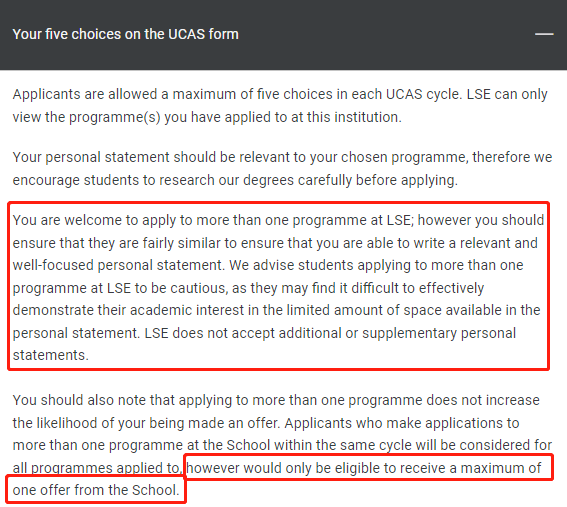
Task: Click the highlighted text 'one offer from the School.'
Action: (x=96, y=490)
